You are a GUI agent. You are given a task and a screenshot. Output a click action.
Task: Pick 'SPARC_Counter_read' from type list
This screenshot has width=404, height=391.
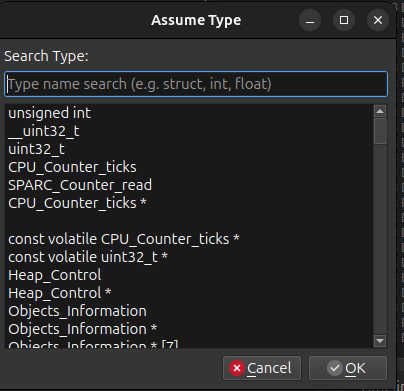click(x=189, y=185)
